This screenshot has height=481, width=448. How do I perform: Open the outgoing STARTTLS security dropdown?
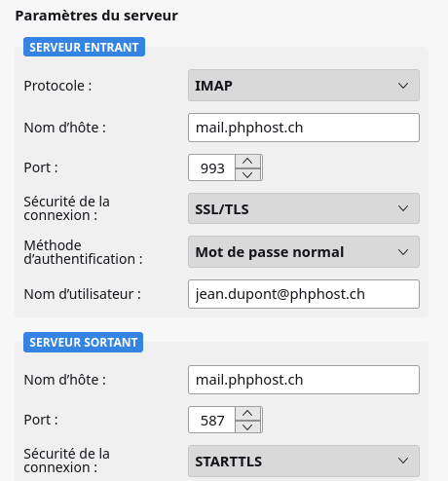[x=304, y=462]
